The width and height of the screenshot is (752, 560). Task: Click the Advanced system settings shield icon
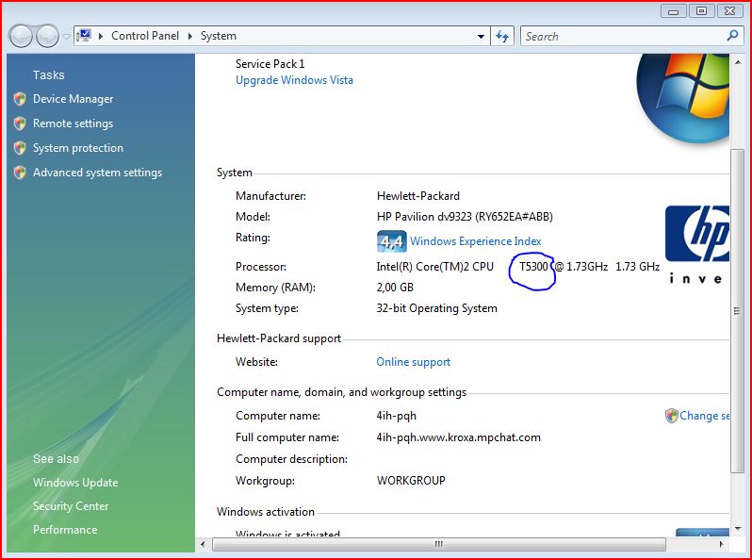coord(20,173)
